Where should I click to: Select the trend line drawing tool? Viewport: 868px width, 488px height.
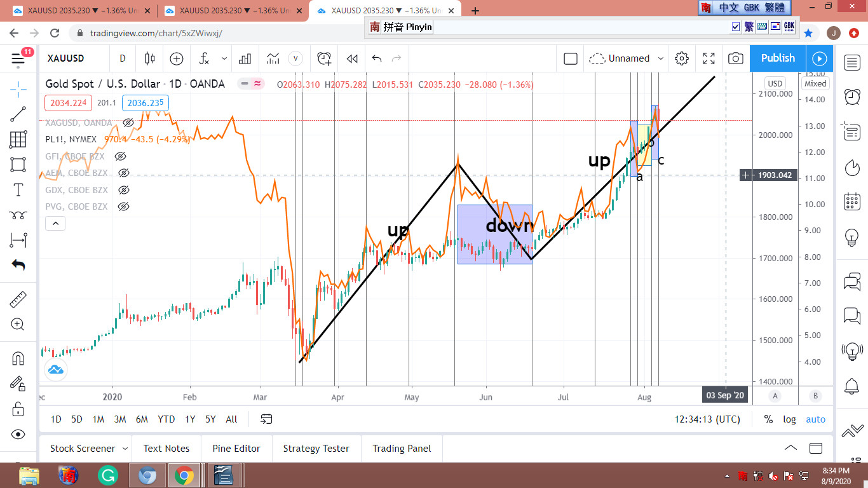tap(18, 114)
